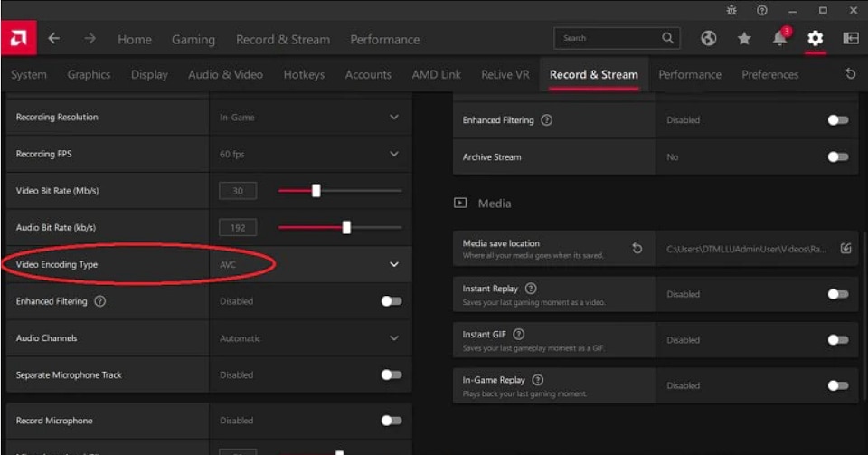Show help for Instant Replay
Viewport: 868px width, 455px height.
[x=531, y=289]
